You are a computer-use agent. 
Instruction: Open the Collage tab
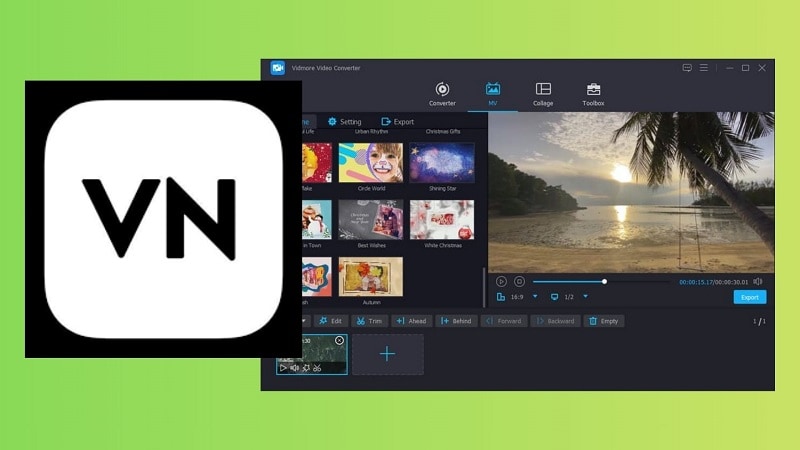pos(543,94)
